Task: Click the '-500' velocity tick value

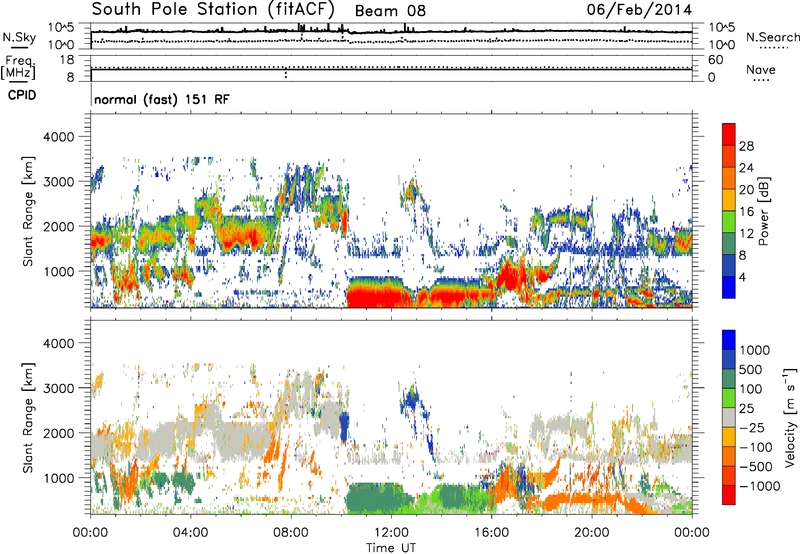Action: (755, 467)
